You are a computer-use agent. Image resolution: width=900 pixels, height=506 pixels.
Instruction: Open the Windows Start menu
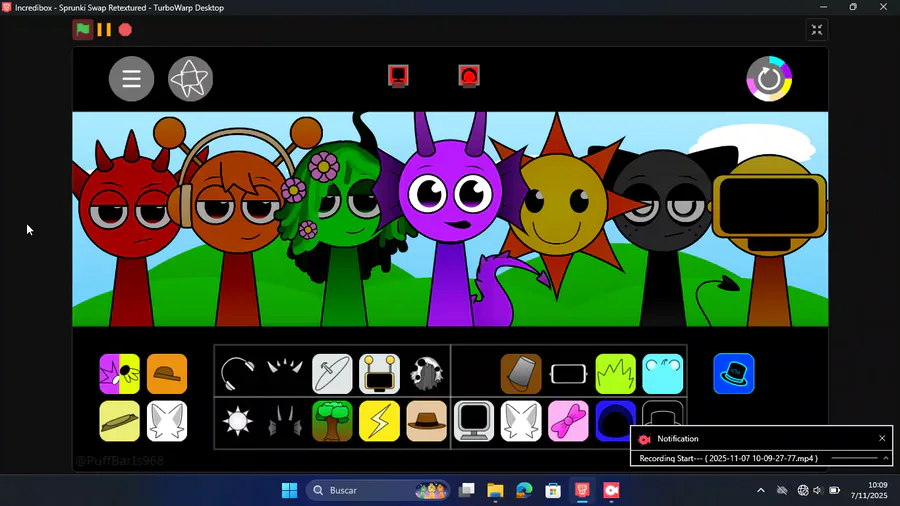click(290, 491)
